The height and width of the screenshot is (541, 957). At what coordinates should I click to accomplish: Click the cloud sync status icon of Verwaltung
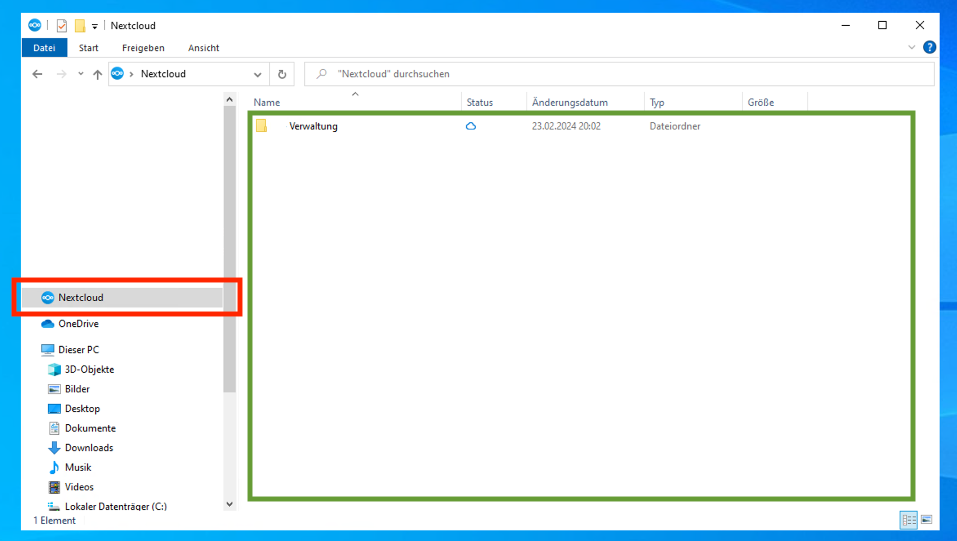[x=471, y=127]
